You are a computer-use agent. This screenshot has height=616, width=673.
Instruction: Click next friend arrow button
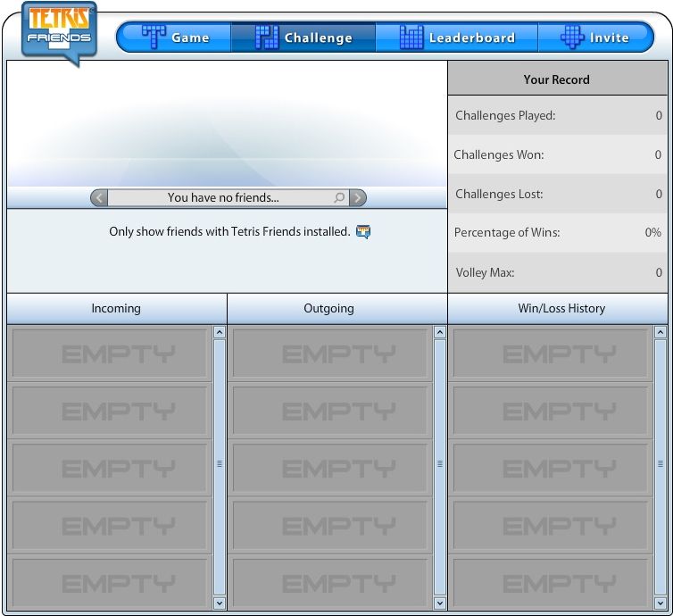(358, 197)
